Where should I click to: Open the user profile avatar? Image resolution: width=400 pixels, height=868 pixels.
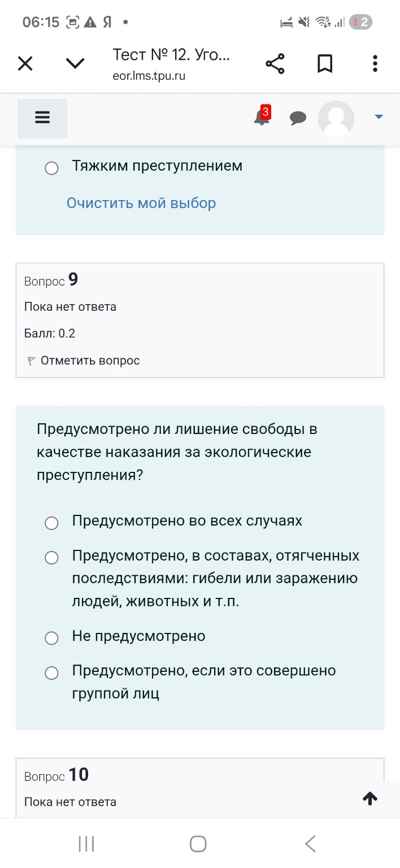(336, 119)
